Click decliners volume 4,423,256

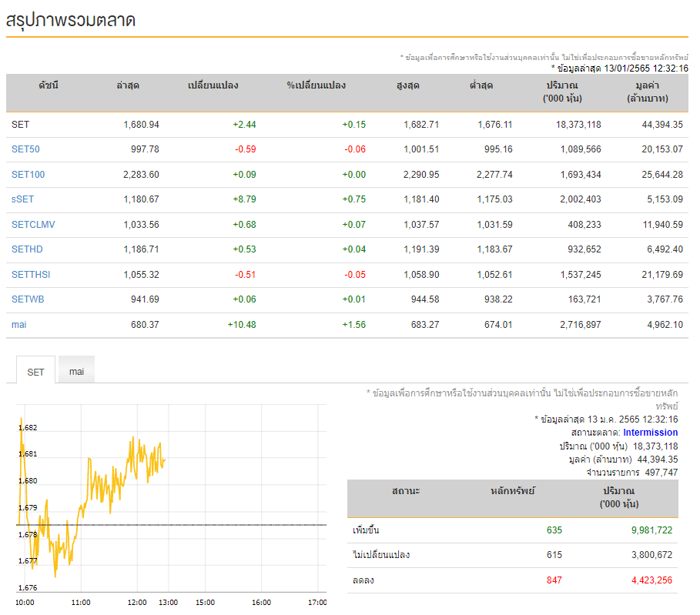(651, 580)
